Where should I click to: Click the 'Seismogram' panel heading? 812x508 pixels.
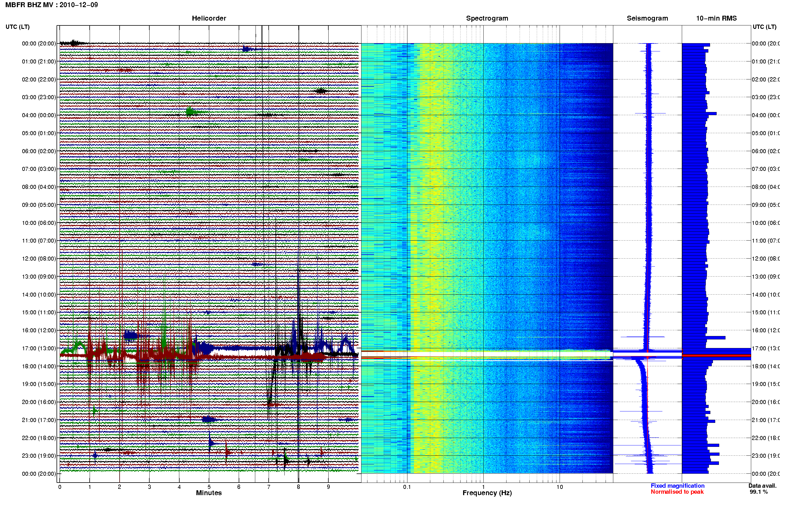tap(647, 18)
